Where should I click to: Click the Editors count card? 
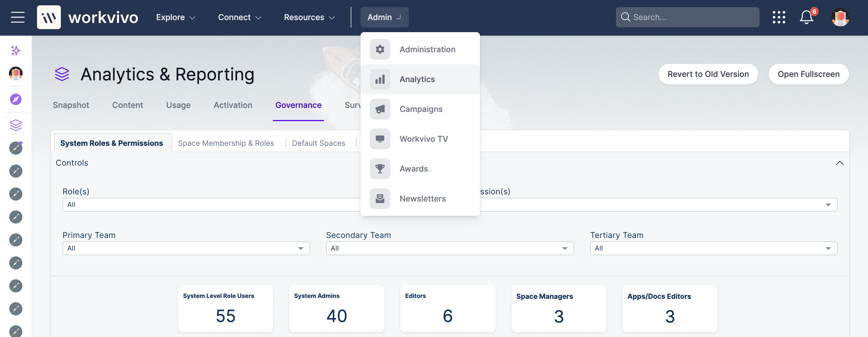447,308
